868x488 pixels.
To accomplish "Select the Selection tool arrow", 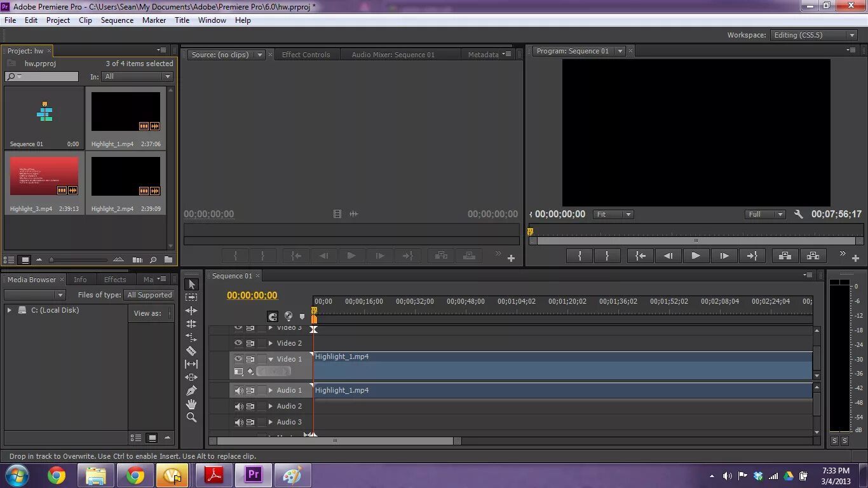I will pyautogui.click(x=192, y=284).
